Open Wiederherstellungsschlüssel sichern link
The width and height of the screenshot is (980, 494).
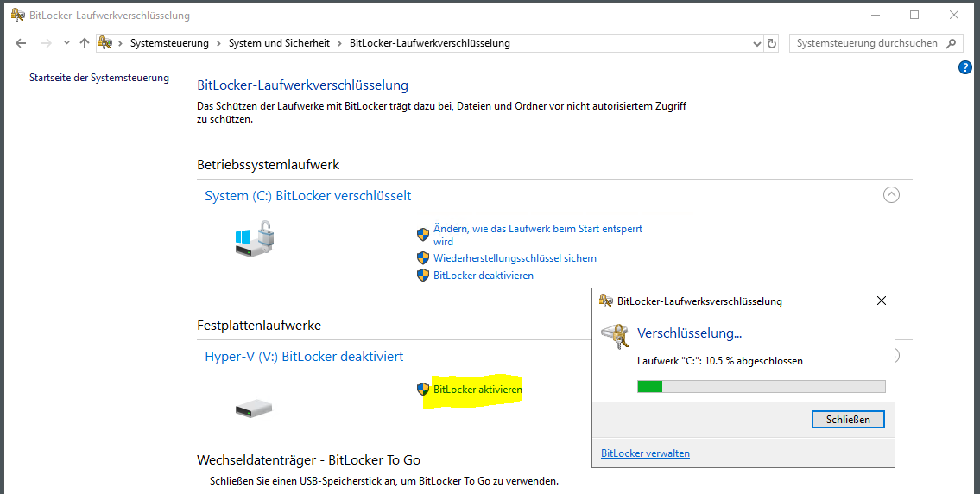pyautogui.click(x=515, y=257)
